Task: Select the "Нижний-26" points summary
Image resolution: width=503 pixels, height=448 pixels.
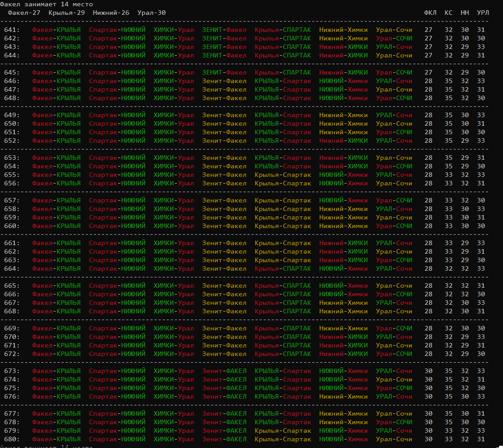Action: [x=111, y=13]
